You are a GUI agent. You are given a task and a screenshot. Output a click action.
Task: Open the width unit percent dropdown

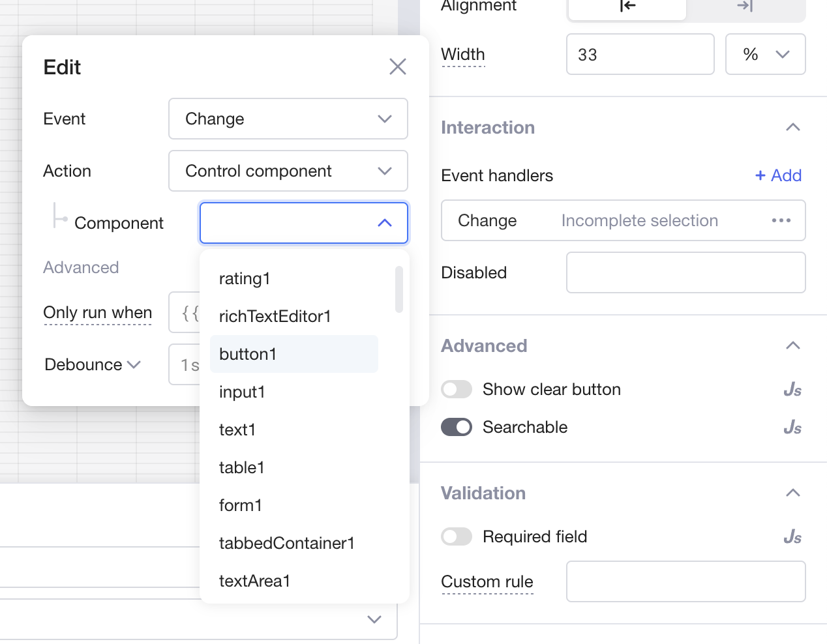click(765, 54)
